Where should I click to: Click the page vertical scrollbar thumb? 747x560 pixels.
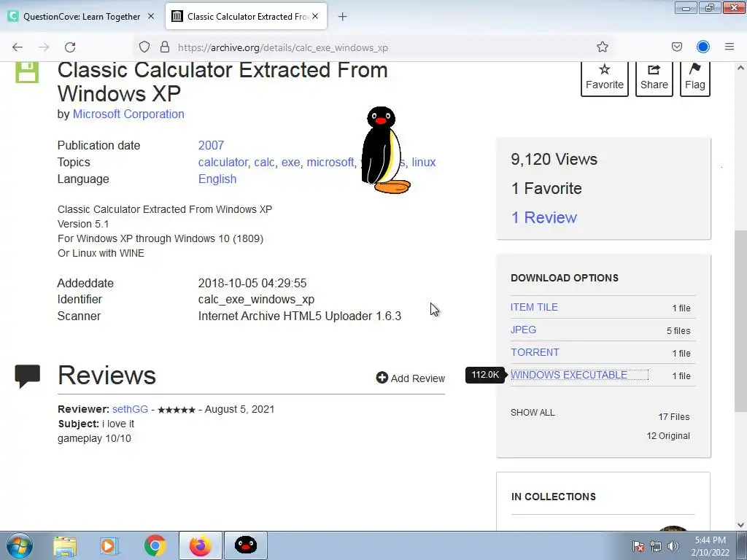[x=740, y=320]
